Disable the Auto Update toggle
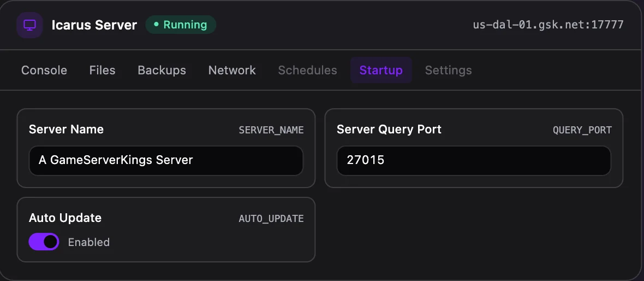Viewport: 644px width, 281px height. [44, 242]
